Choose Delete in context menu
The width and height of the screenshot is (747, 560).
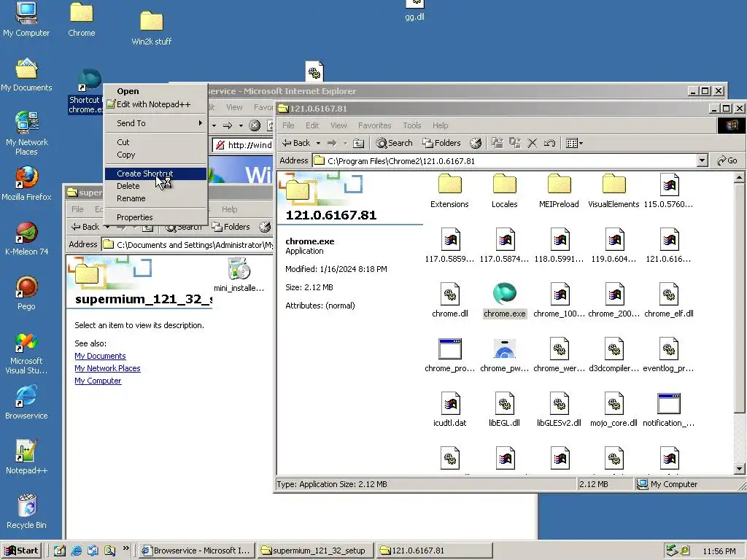point(155,186)
